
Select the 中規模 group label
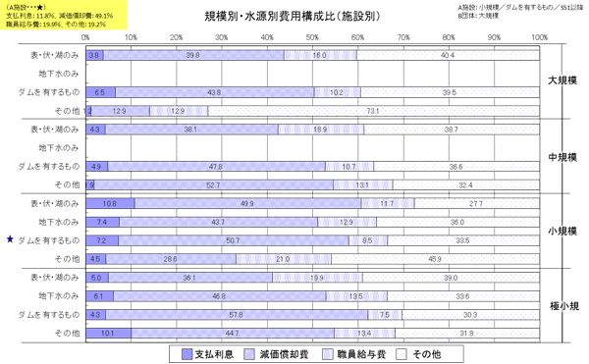[x=562, y=157]
